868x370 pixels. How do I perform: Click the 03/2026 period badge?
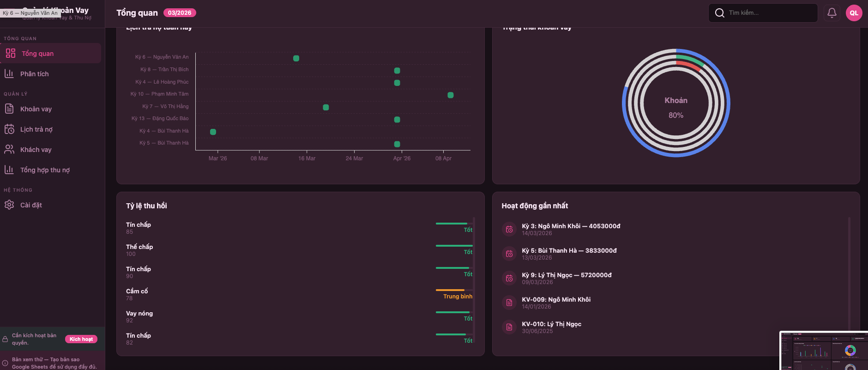point(180,13)
